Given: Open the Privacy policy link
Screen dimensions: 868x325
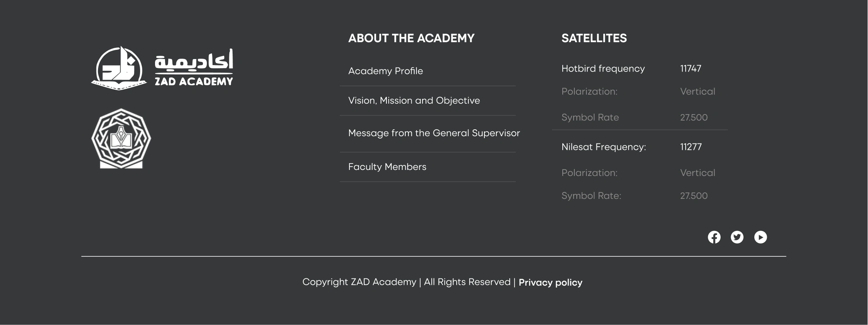Looking at the screenshot, I should pos(550,282).
